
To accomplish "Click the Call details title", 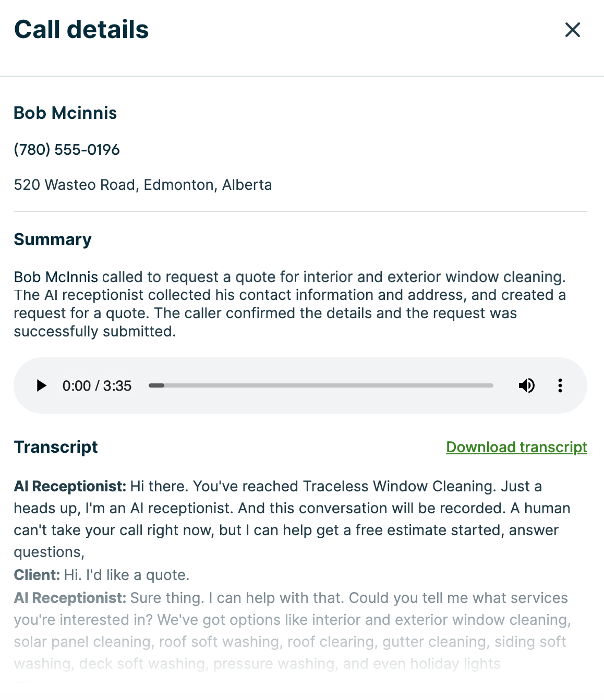I will tap(81, 30).
